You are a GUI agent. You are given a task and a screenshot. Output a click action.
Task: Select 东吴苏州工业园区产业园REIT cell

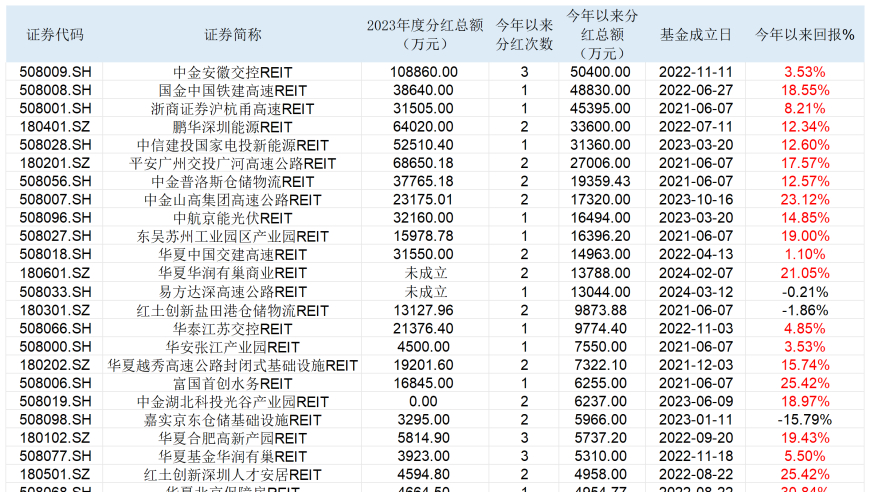coord(232,237)
